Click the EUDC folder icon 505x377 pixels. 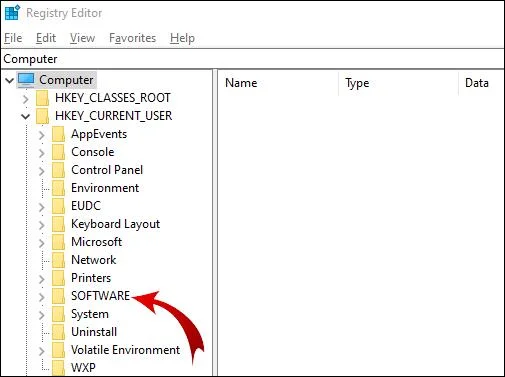pos(59,206)
